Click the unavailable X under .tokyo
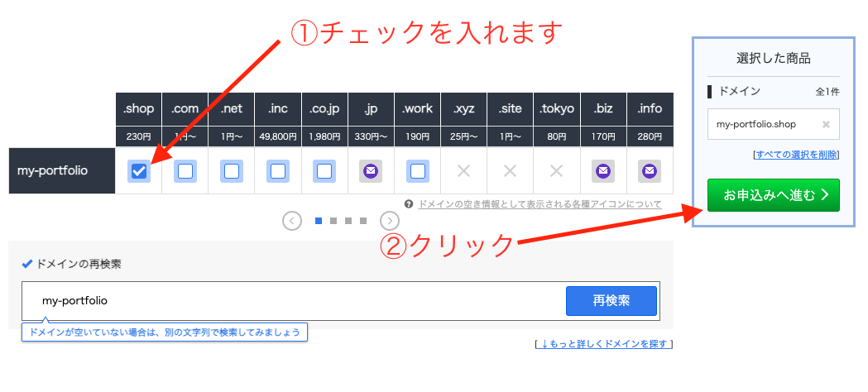The image size is (868, 392). point(556,171)
